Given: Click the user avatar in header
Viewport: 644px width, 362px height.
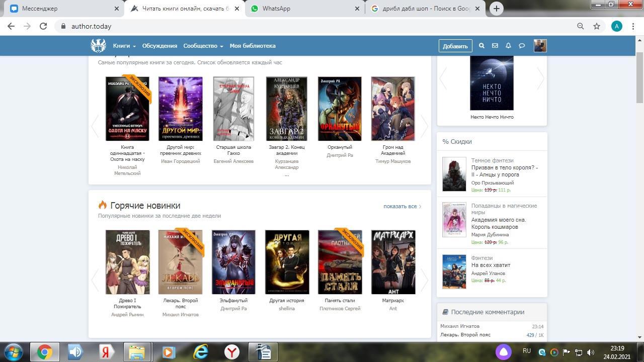Looking at the screenshot, I should 540,46.
